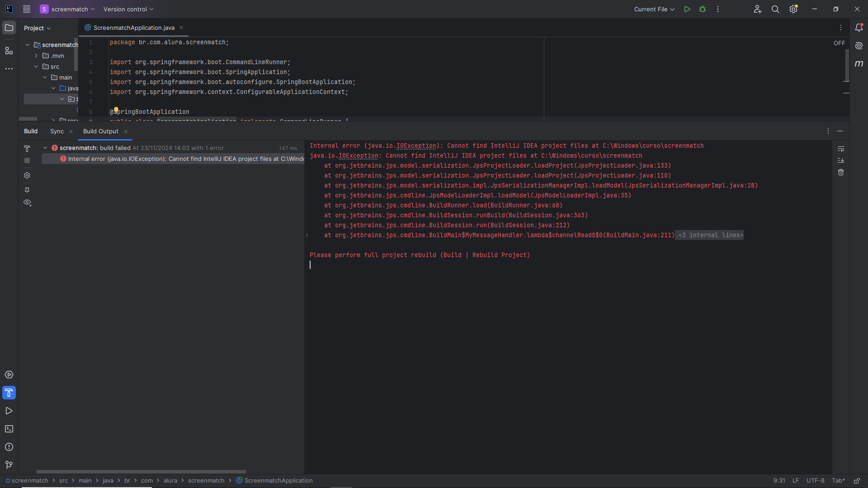Open the AI Assistant spiral icon

pyautogui.click(x=859, y=46)
